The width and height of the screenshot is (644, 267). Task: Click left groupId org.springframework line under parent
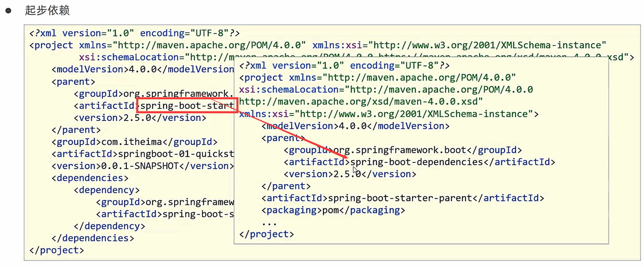click(x=154, y=94)
